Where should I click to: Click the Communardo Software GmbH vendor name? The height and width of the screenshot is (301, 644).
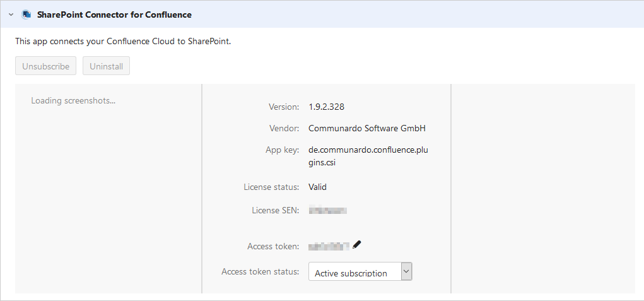coord(366,128)
